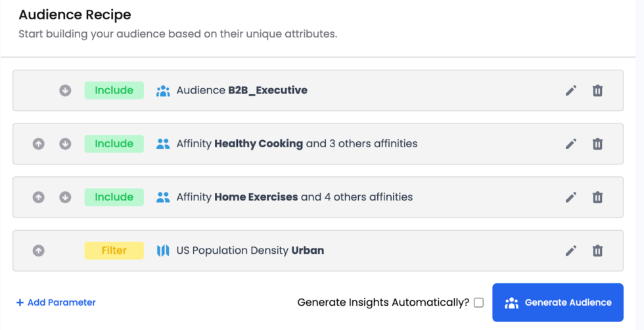Move Healthy Cooking row up
644x330 pixels.
click(x=39, y=144)
